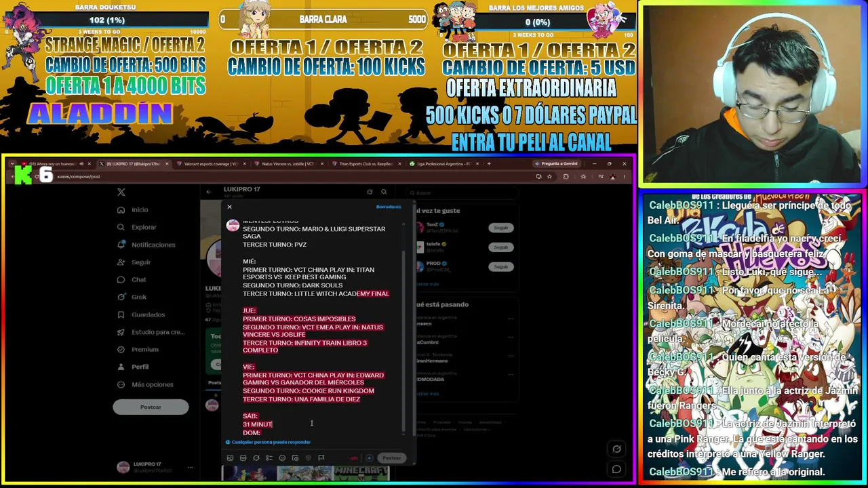Switch to the Valorant esports coverage tab

click(212, 163)
